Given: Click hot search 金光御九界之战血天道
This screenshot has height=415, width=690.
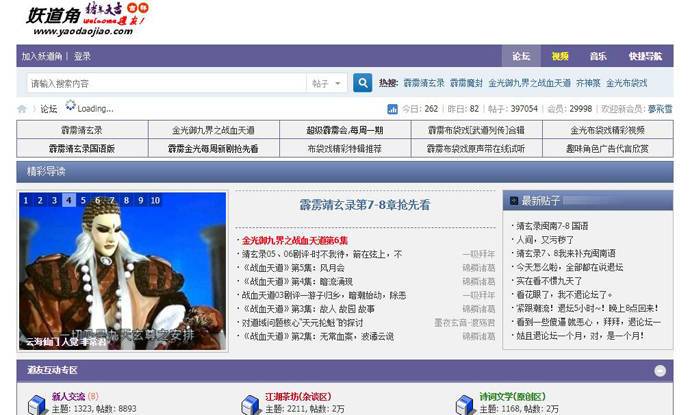Looking at the screenshot, I should click(529, 83).
